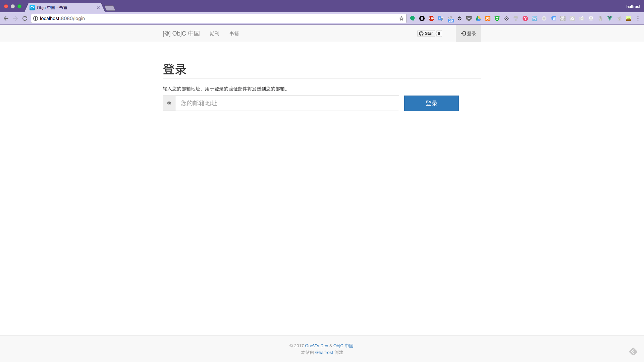Screen dimensions: 644x362
Task: Reload the current page
Action: click(x=25, y=18)
